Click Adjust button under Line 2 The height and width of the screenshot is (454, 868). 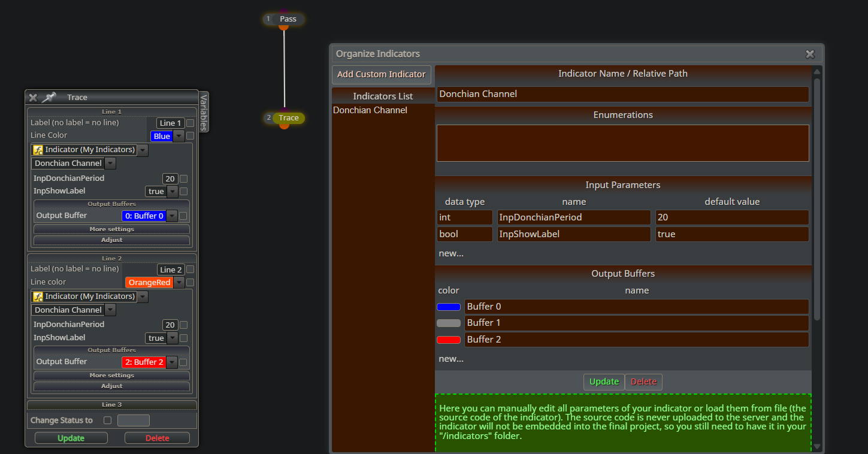(x=111, y=386)
